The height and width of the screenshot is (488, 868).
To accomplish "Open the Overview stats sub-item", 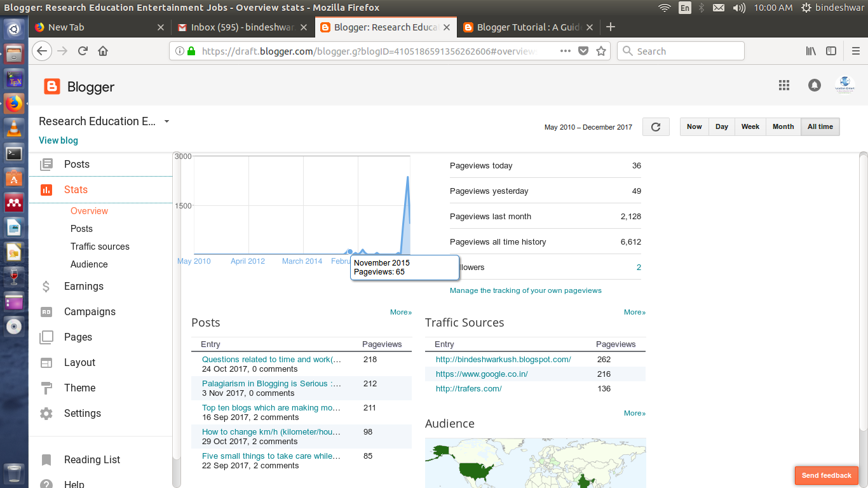I will coord(90,211).
